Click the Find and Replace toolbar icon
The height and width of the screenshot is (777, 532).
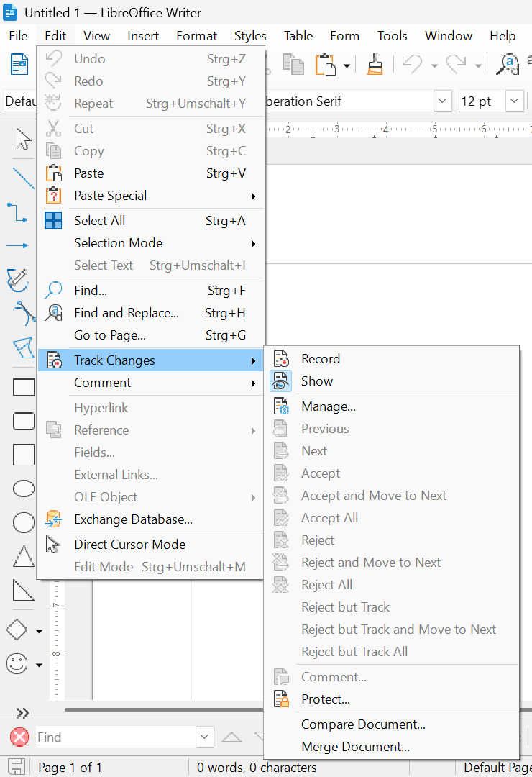click(508, 64)
